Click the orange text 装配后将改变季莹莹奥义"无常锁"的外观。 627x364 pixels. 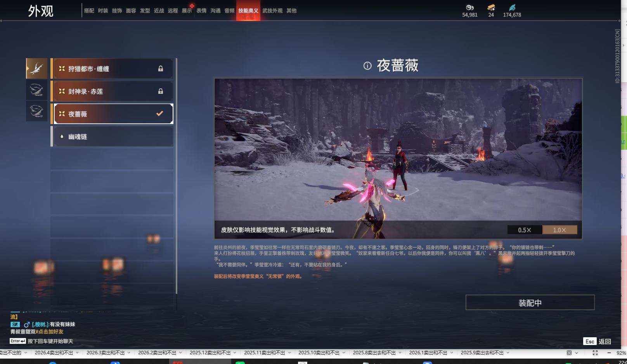259,276
